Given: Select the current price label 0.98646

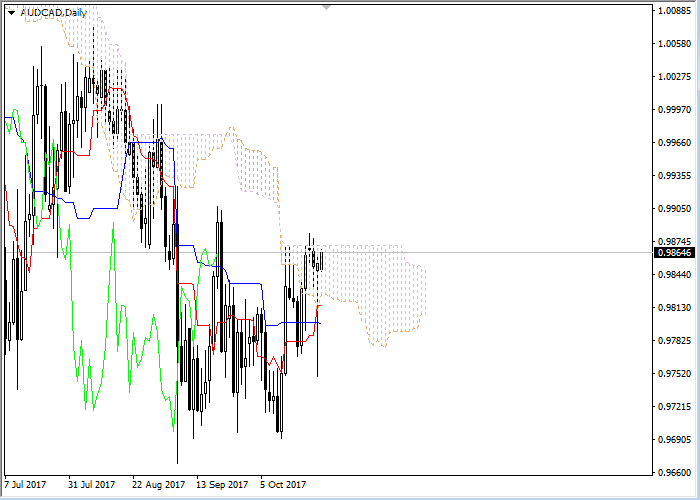Looking at the screenshot, I should pos(675,253).
